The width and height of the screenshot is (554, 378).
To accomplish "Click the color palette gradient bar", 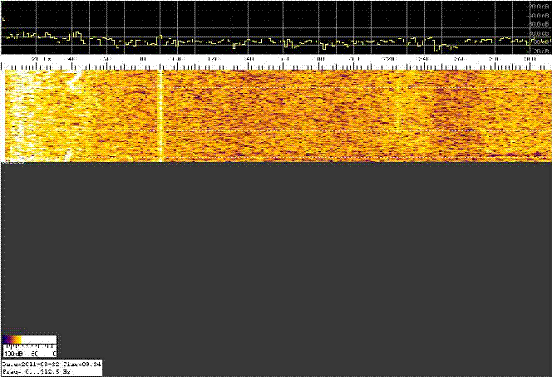I will pos(29,339).
